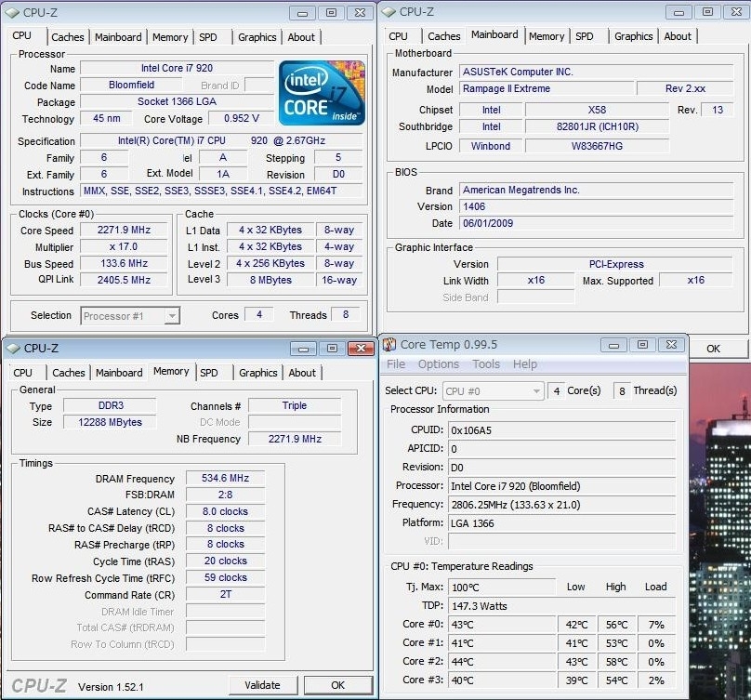The width and height of the screenshot is (751, 700).
Task: Click the CPU-Z title icon of the Mainboard window
Action: [388, 12]
